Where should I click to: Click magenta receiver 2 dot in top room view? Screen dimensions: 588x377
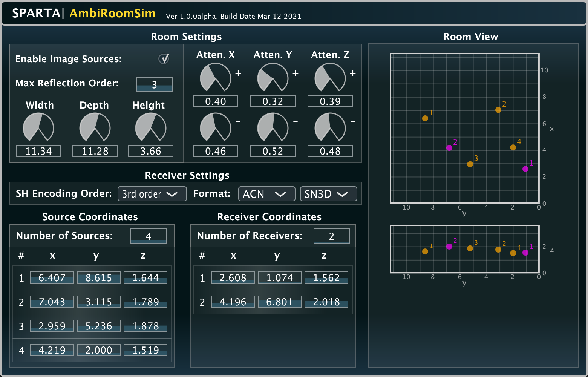click(449, 148)
